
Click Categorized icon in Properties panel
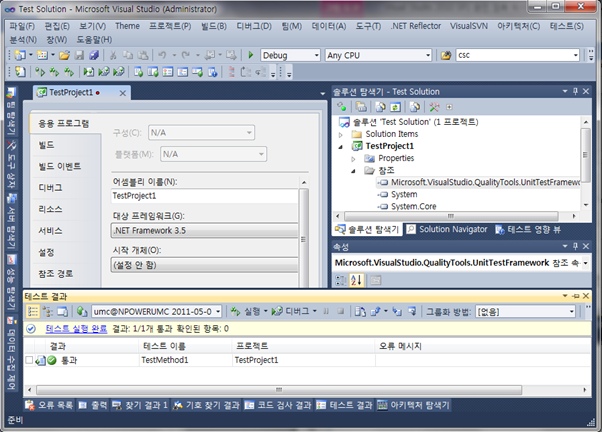coord(341,280)
